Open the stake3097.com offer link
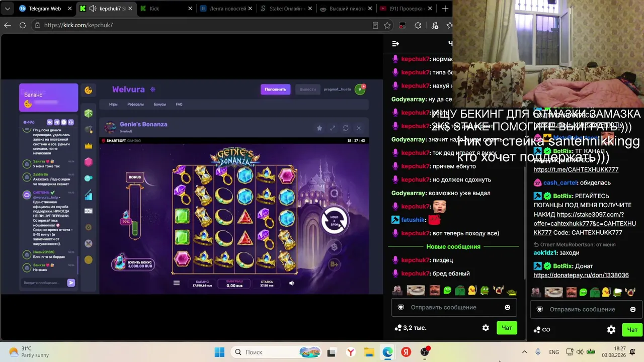 coord(585,224)
